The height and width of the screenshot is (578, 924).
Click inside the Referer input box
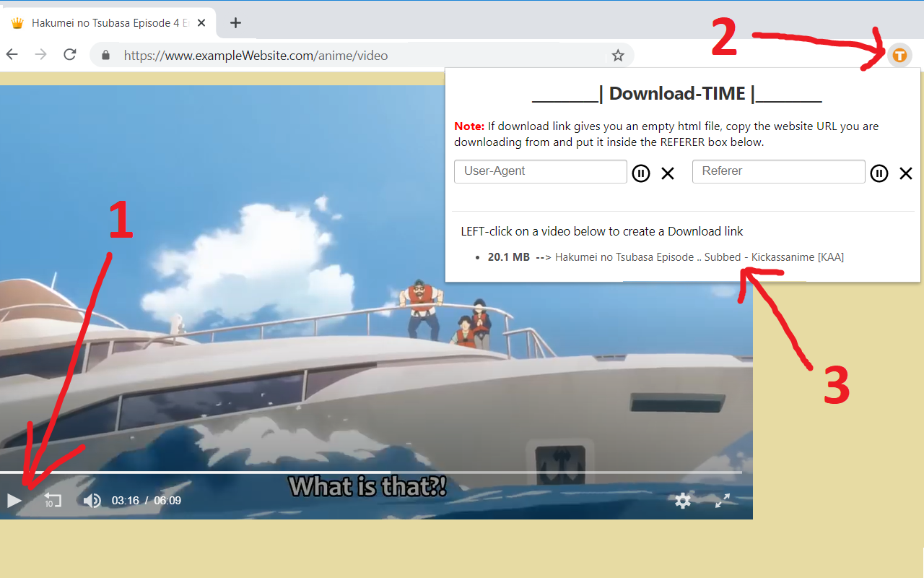click(778, 171)
